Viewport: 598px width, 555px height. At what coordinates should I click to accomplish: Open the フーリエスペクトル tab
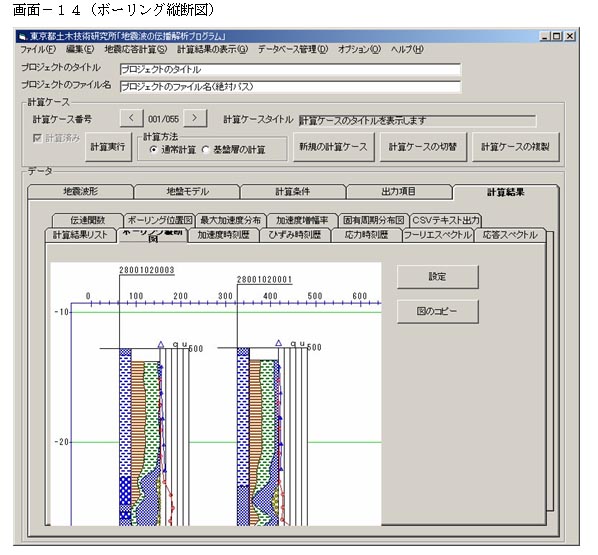click(437, 235)
